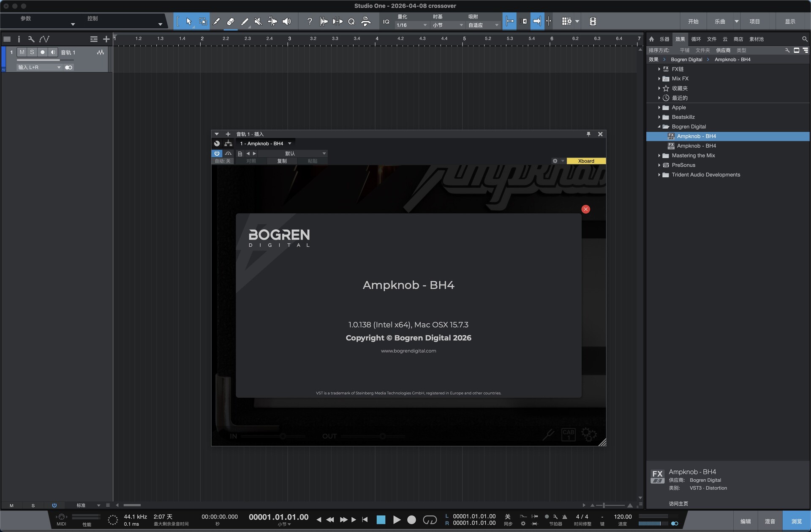The image size is (811, 532).
Task: Click the www.bogrendigital.com link
Action: (408, 351)
